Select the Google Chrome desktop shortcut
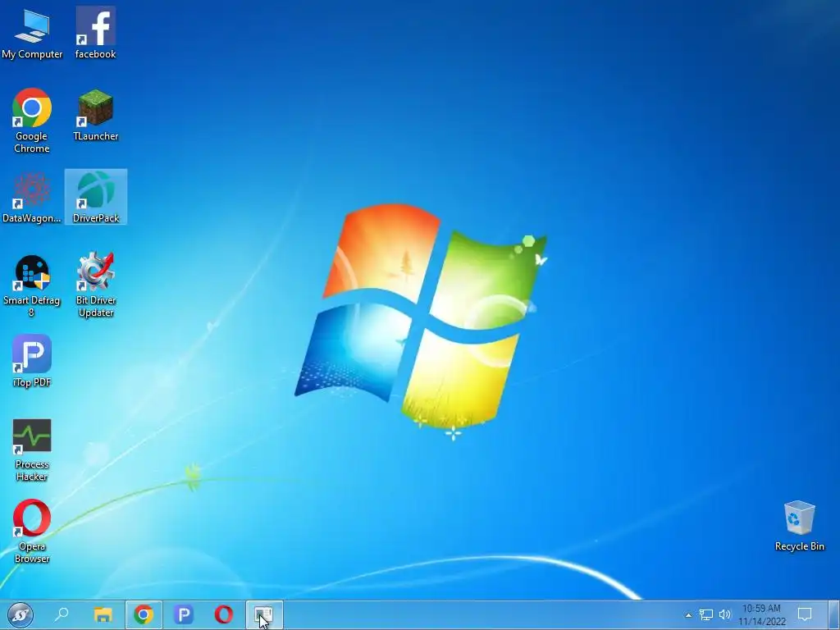Viewport: 840px width, 630px height. pyautogui.click(x=32, y=121)
